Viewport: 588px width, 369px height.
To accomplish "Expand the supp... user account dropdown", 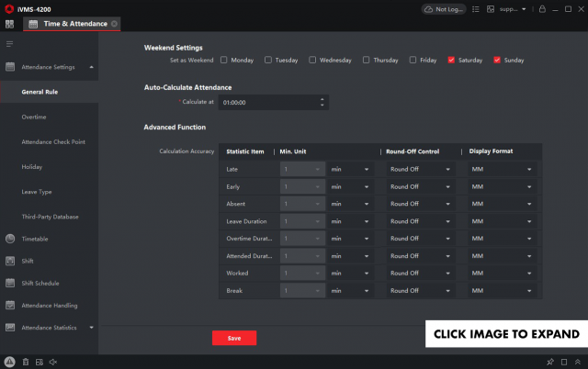I will (513, 9).
